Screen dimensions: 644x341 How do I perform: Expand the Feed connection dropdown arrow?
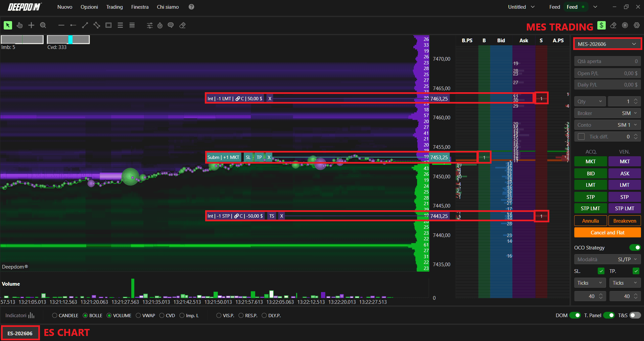(x=595, y=7)
